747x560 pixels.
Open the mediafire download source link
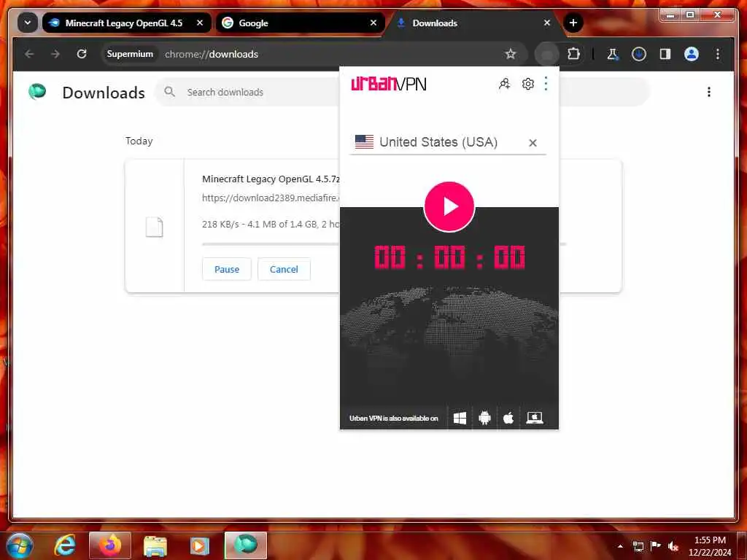270,198
